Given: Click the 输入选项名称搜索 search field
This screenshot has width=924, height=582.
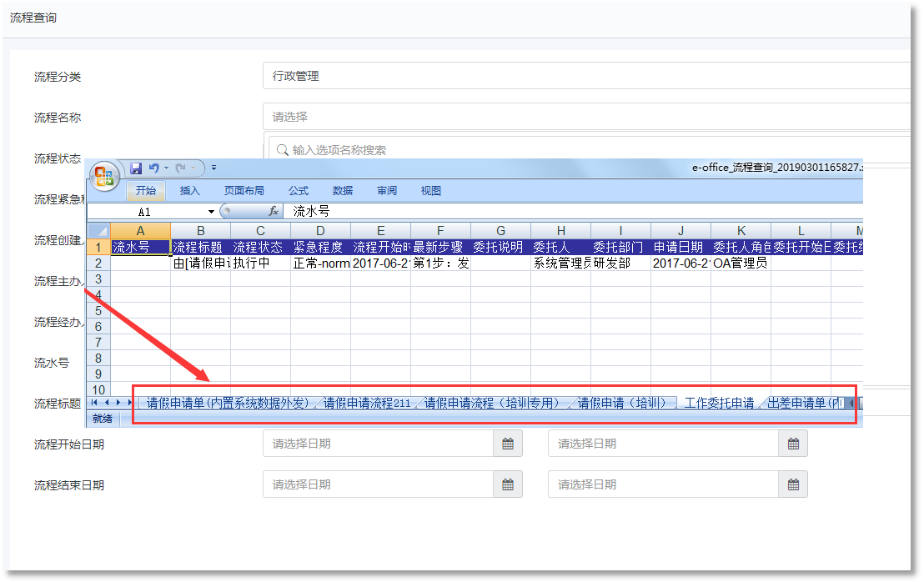Looking at the screenshot, I should [x=584, y=150].
